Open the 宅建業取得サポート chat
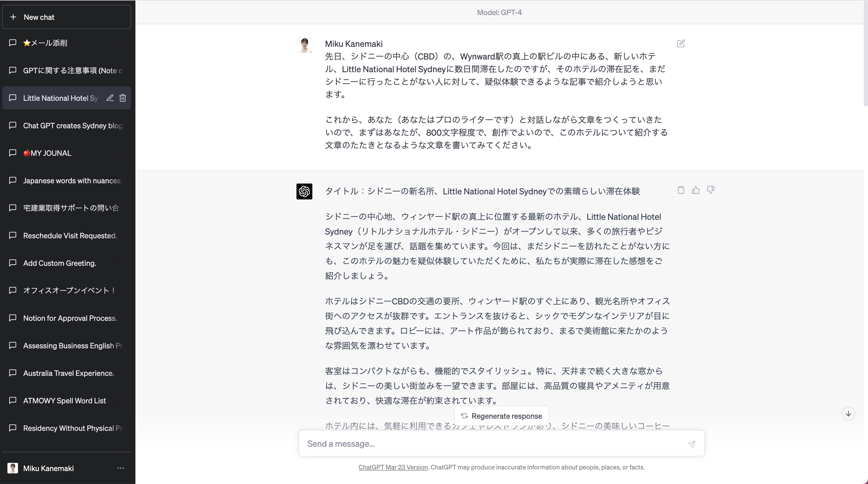Image resolution: width=868 pixels, height=484 pixels. coord(66,208)
